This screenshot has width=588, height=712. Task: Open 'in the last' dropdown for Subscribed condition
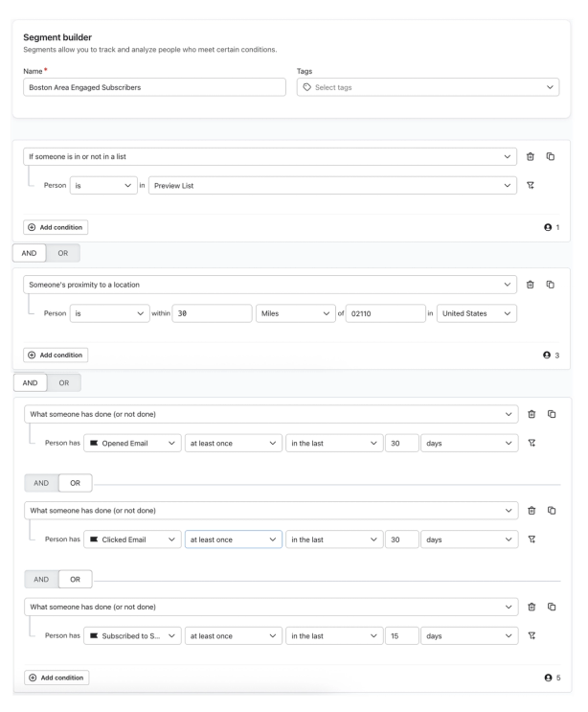[x=334, y=635]
